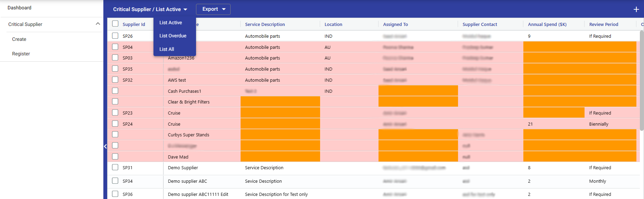Check the Dave Mad row checkbox

click(115, 156)
